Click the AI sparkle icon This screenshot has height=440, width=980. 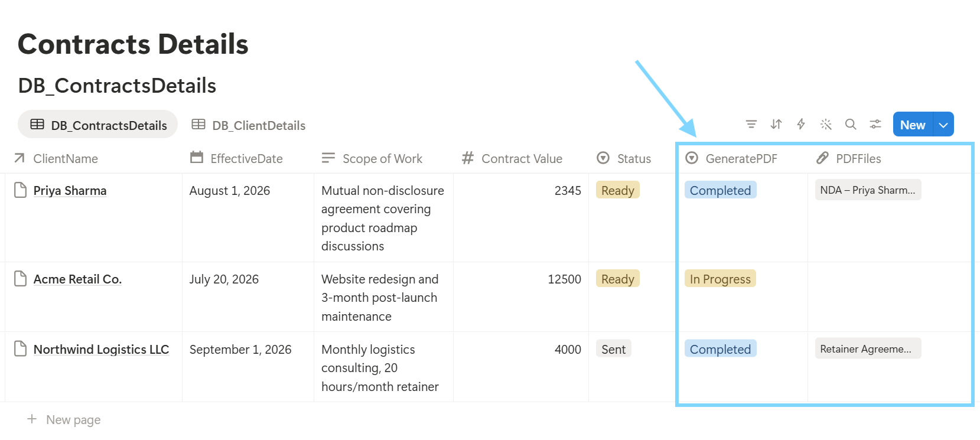826,124
